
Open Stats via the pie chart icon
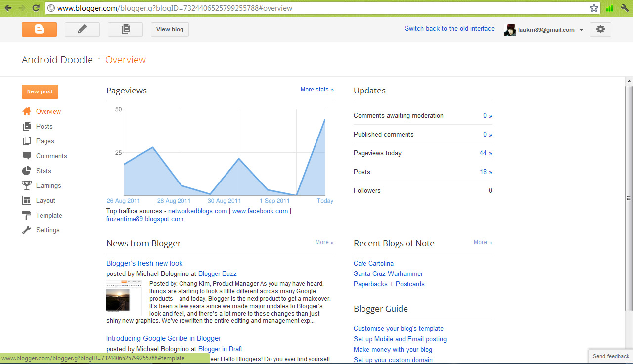click(x=26, y=170)
